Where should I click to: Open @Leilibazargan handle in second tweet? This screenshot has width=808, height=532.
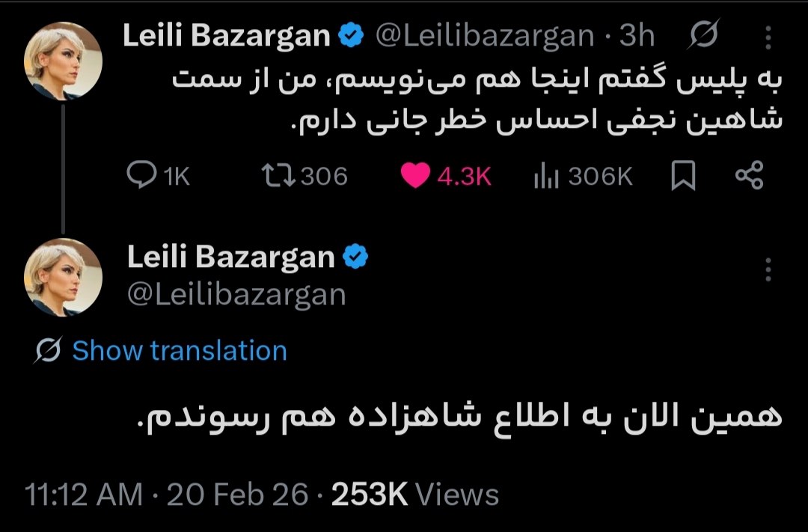[236, 294]
